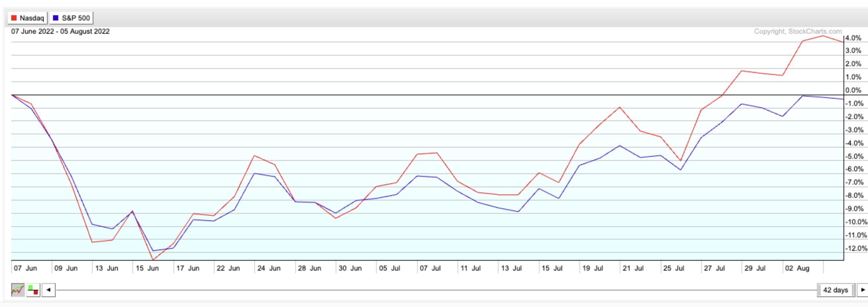Click the 42 days range slider handle

(x=836, y=290)
